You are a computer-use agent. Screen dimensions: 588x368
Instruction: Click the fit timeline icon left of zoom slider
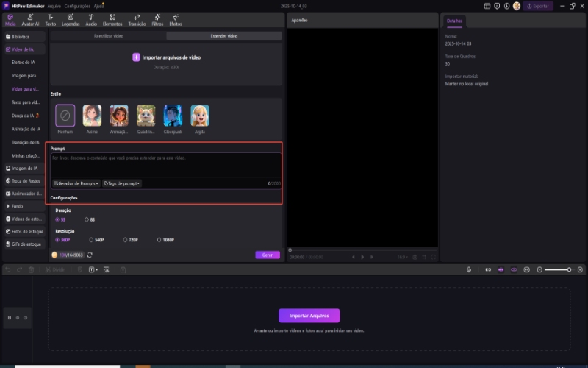[x=527, y=269]
